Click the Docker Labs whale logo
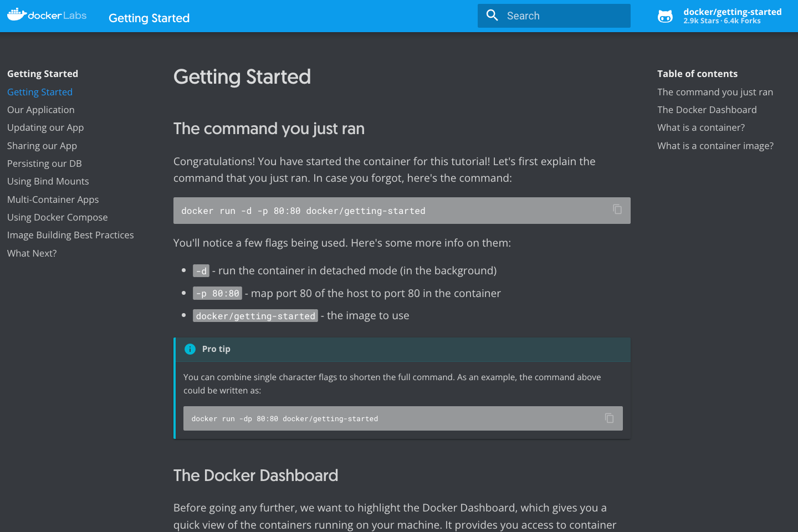Image resolution: width=798 pixels, height=532 pixels. (x=47, y=15)
